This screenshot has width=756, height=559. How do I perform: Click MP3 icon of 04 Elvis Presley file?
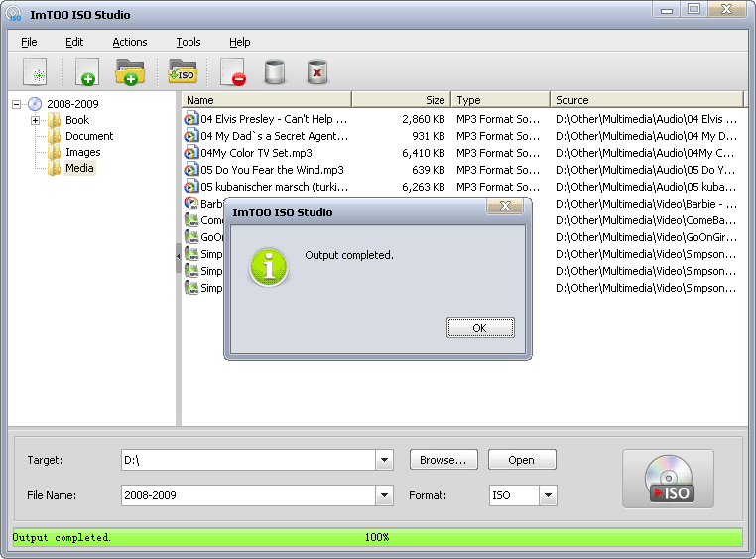191,119
